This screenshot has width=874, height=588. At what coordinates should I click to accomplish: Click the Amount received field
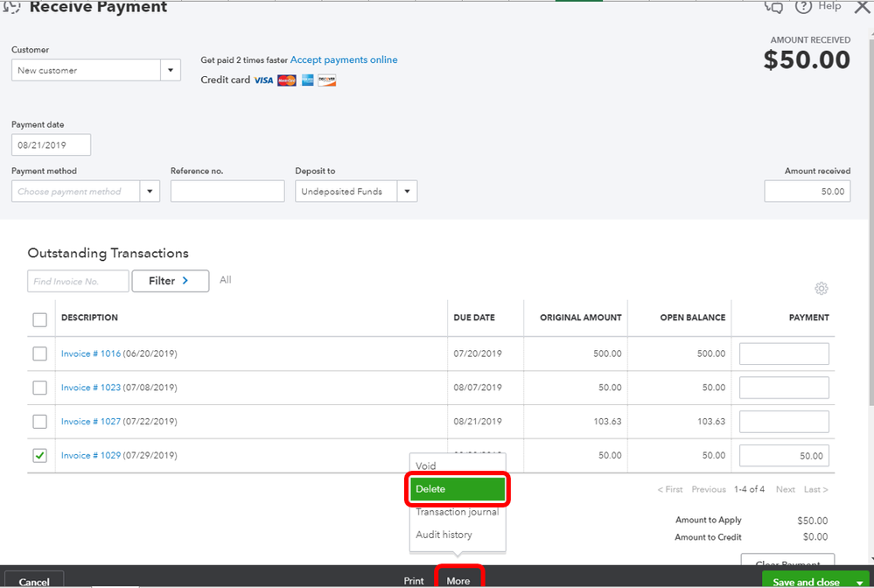coord(808,191)
